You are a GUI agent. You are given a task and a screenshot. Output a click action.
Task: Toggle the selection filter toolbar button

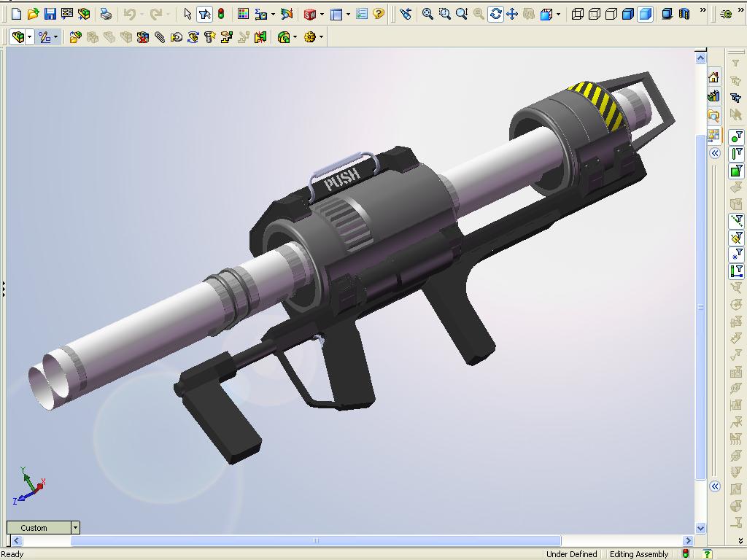click(204, 14)
